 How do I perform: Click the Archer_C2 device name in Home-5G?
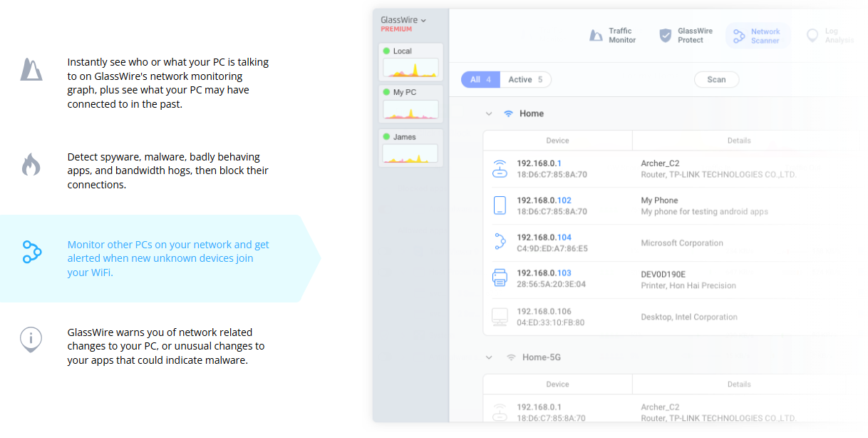(x=661, y=407)
